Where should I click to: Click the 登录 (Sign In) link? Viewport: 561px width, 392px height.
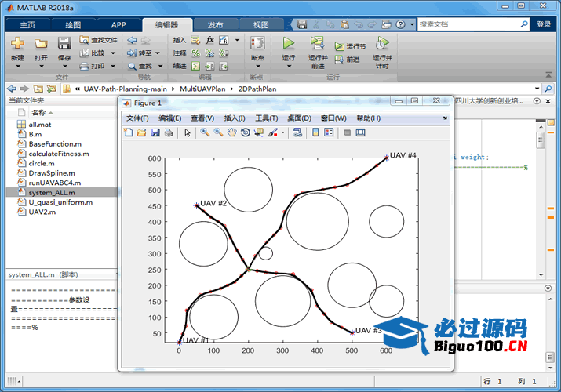tap(544, 24)
